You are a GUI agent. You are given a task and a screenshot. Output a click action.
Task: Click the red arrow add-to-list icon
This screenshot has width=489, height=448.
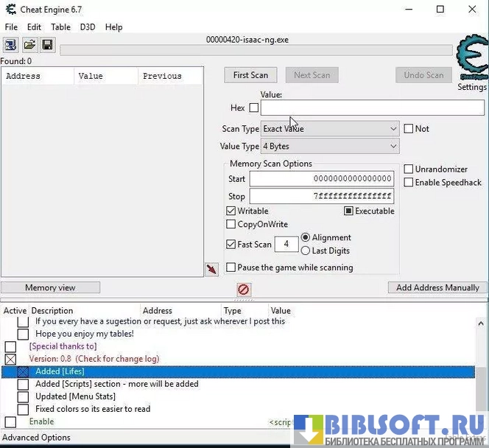point(211,270)
